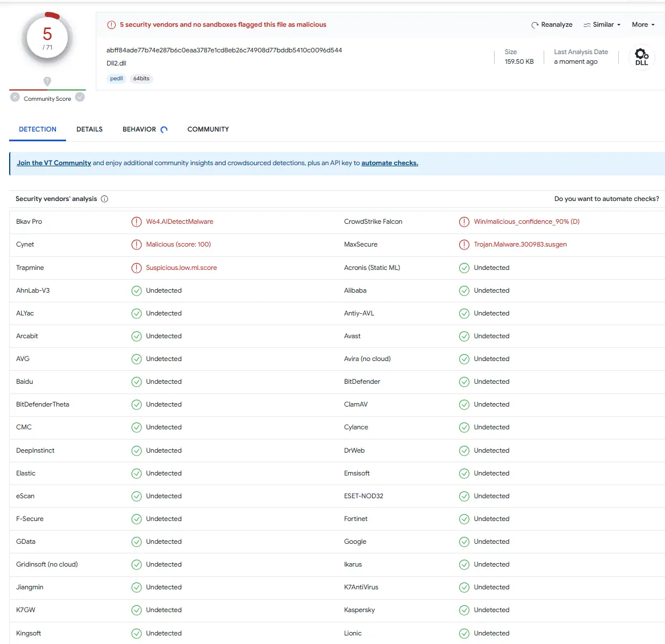This screenshot has height=644, width=665.
Task: Click the warning icon next to CrowdStrike Falcon result
Action: point(464,222)
